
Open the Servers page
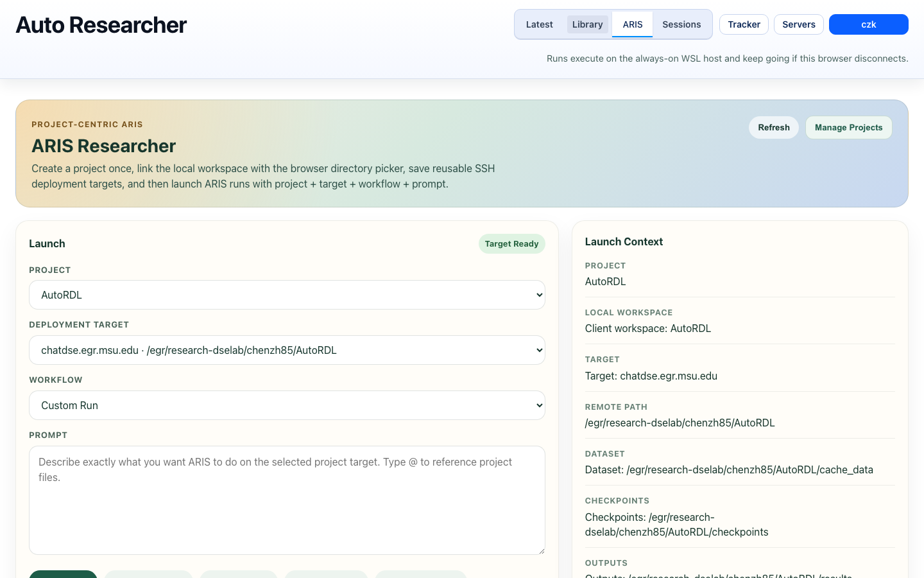(798, 24)
